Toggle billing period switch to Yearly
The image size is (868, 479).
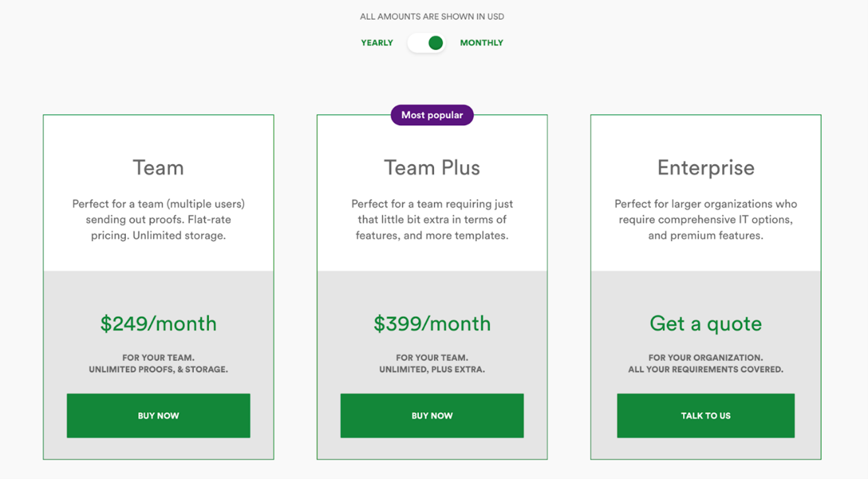426,42
